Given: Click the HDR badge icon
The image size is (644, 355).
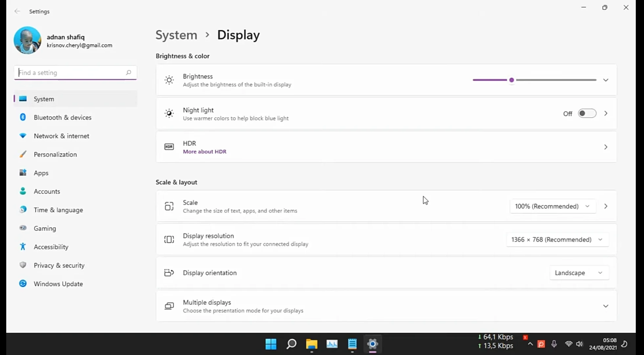Looking at the screenshot, I should point(169,147).
